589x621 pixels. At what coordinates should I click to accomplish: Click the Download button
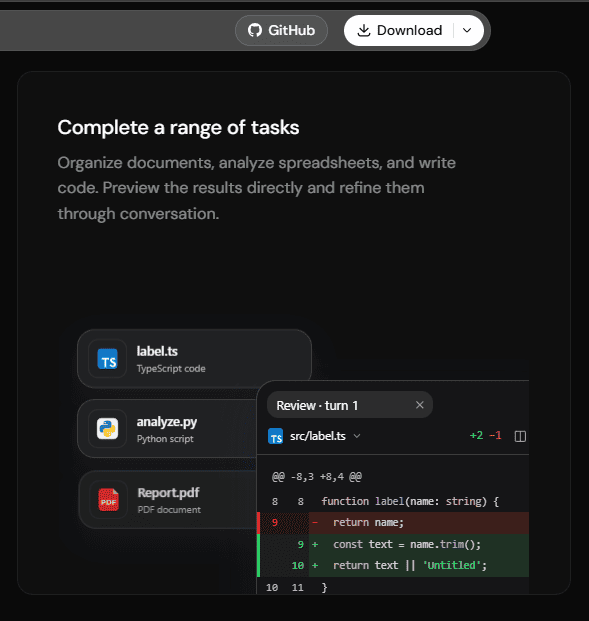tap(399, 30)
